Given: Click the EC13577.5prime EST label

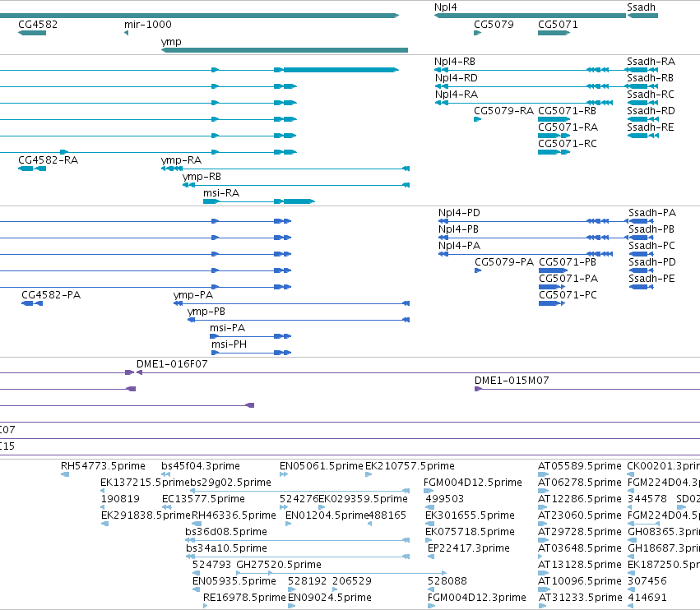Looking at the screenshot, I should click(203, 498).
